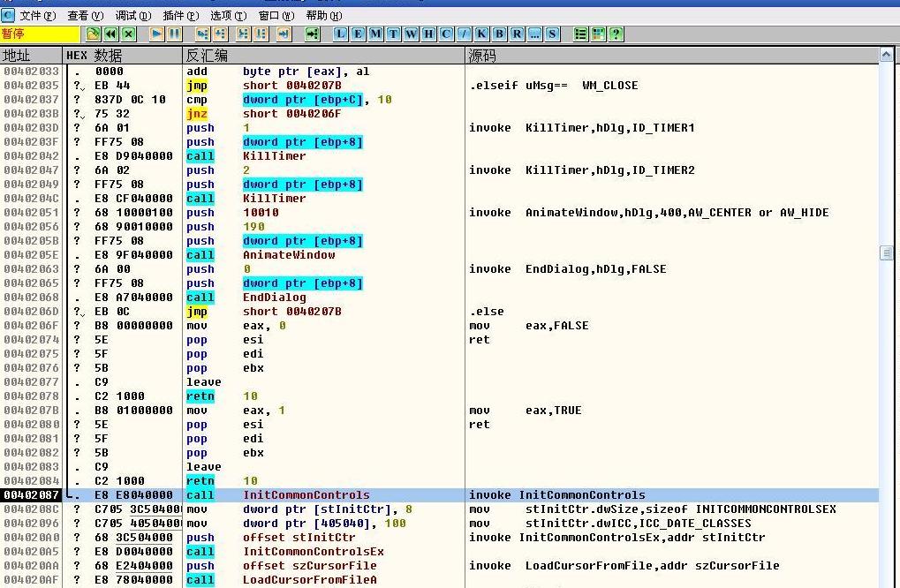Image resolution: width=900 pixels, height=588 pixels.
Task: Click the green Help question mark icon
Action: tap(616, 34)
